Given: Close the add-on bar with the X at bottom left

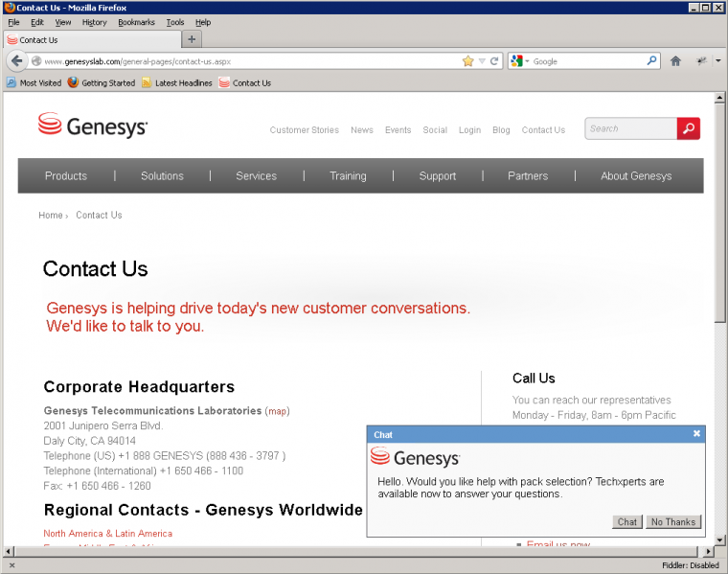Looking at the screenshot, I should (12, 565).
